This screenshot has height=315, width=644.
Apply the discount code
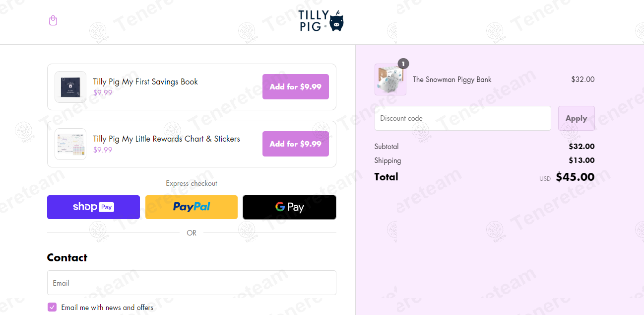click(576, 118)
